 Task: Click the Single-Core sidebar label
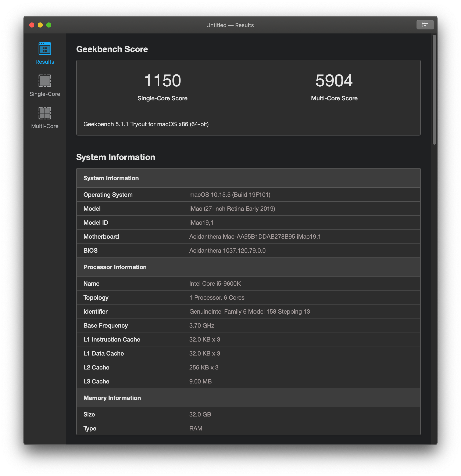45,94
